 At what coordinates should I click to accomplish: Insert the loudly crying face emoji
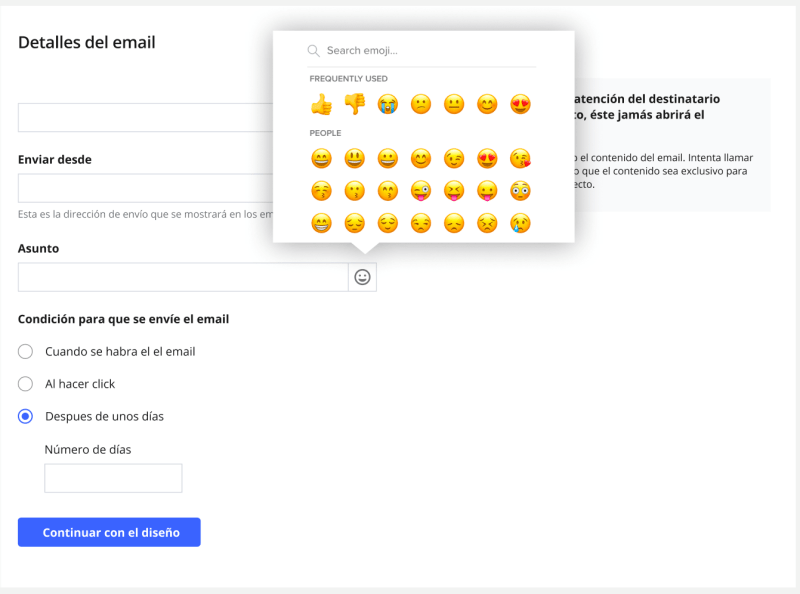(x=388, y=104)
